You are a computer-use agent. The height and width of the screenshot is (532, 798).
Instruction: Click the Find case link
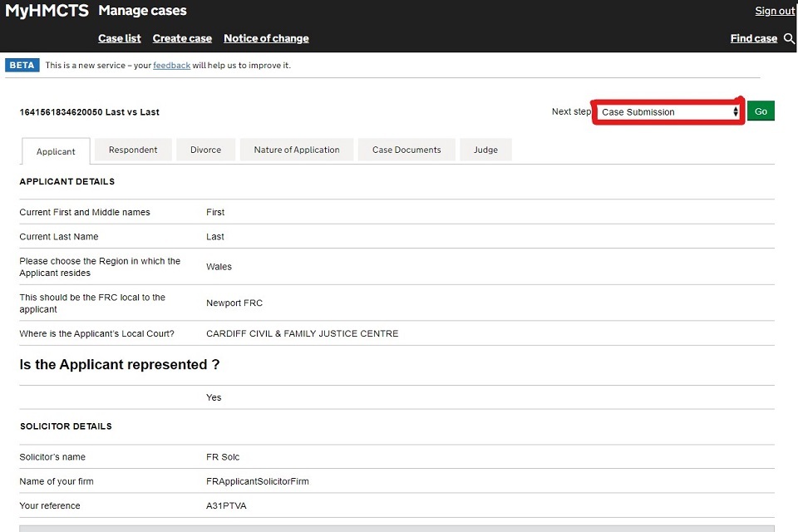[x=753, y=38]
